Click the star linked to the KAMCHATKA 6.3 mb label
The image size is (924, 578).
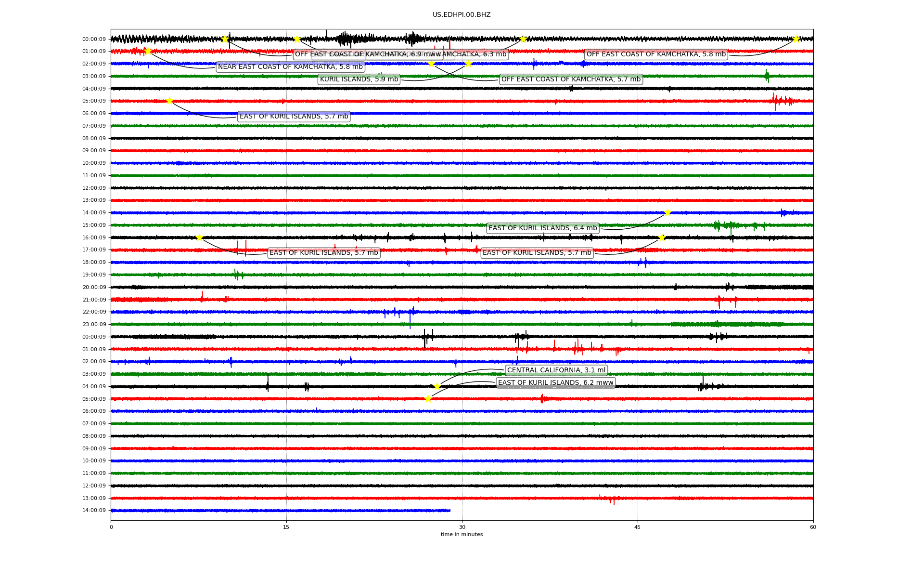tap(523, 39)
